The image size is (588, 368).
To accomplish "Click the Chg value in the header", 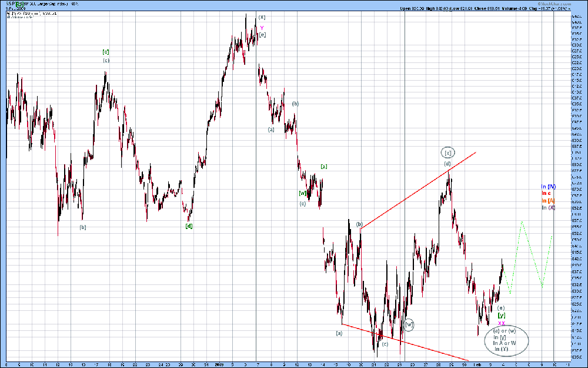I will (552, 8).
